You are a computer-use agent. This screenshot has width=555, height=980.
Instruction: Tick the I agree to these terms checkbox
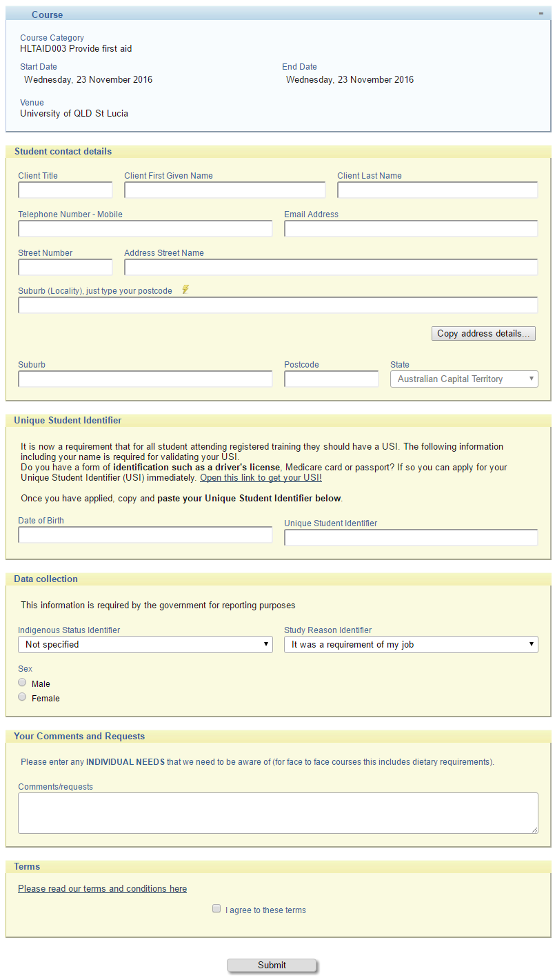coord(216,909)
